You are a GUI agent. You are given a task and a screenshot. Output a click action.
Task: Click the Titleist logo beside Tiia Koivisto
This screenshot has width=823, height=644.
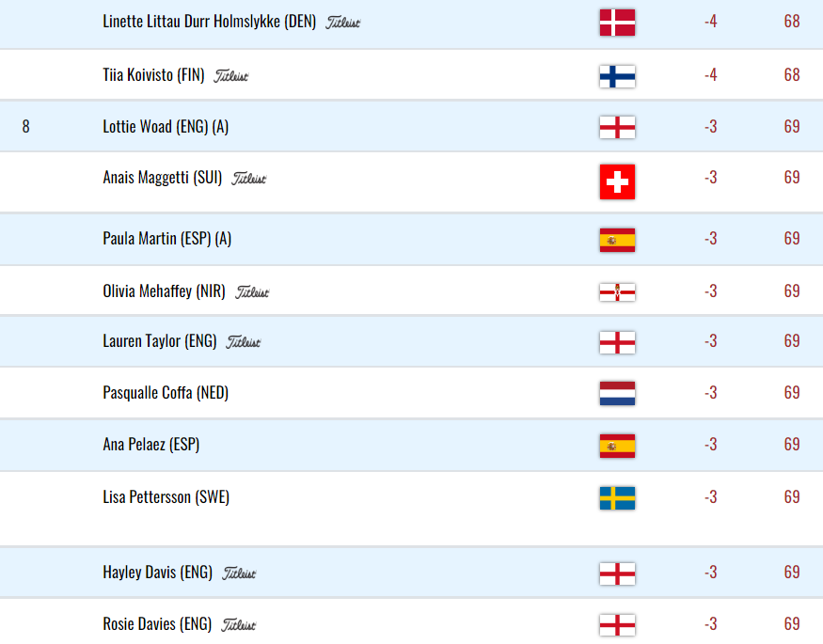tap(231, 76)
